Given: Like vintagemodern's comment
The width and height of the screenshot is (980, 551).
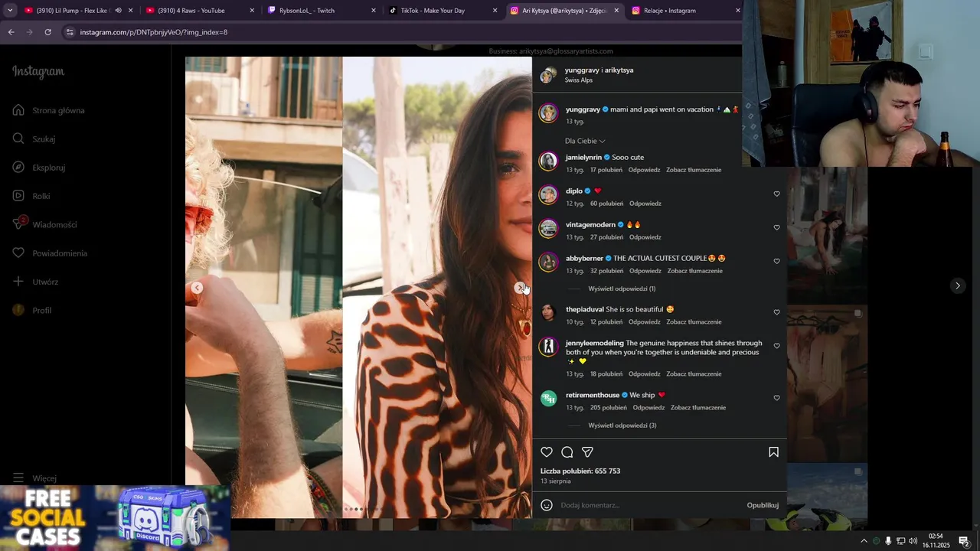Looking at the screenshot, I should 776,227.
